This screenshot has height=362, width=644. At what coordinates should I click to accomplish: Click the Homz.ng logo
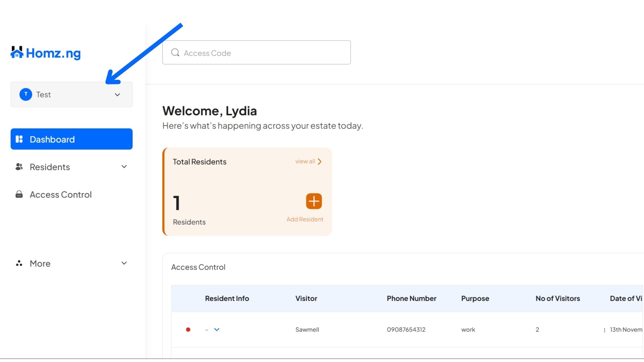(45, 53)
